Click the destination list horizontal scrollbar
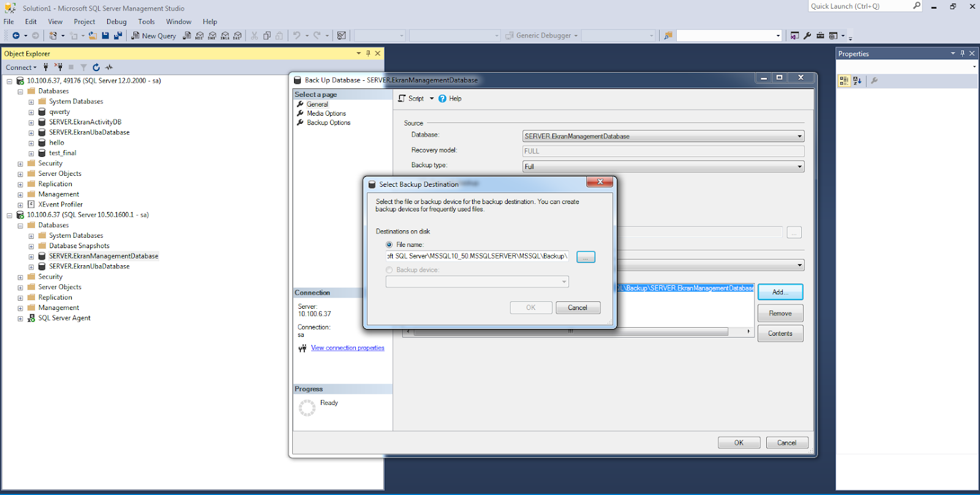980x495 pixels. [x=570, y=331]
